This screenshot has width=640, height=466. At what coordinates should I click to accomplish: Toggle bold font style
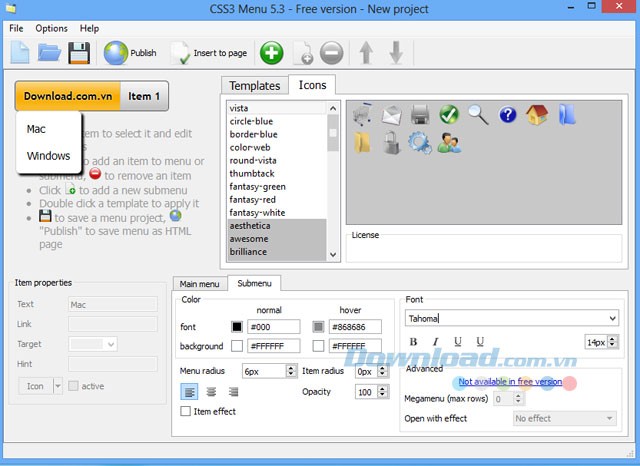pos(413,342)
